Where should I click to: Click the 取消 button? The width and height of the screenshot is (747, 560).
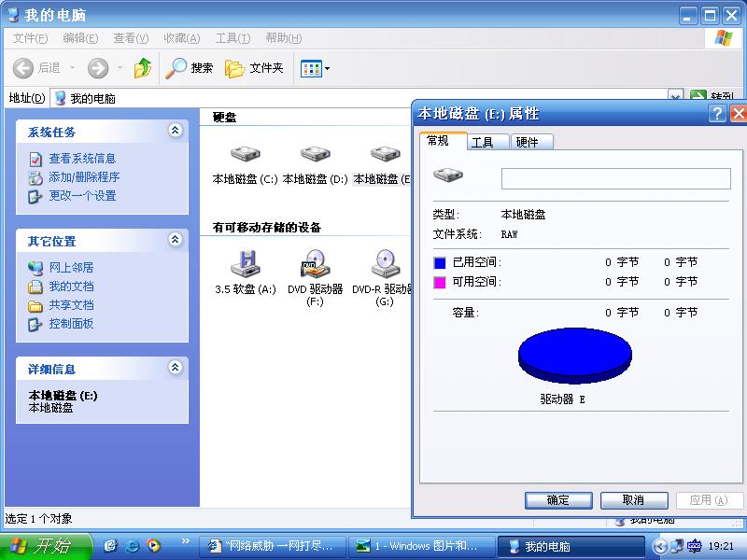point(634,500)
